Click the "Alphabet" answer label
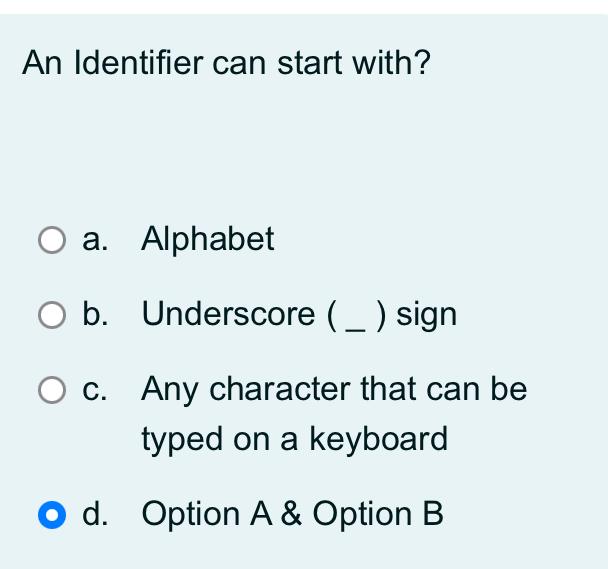This screenshot has height=569, width=608. point(208,239)
